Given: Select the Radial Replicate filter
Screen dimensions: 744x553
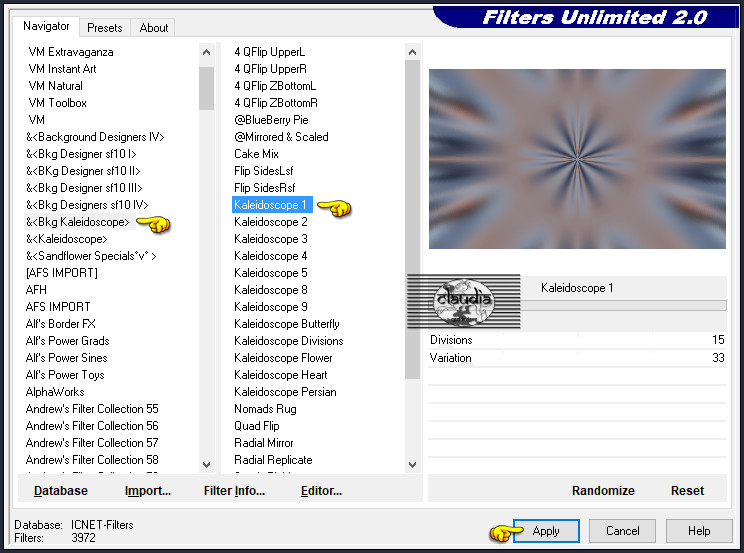Looking at the screenshot, I should 273,460.
